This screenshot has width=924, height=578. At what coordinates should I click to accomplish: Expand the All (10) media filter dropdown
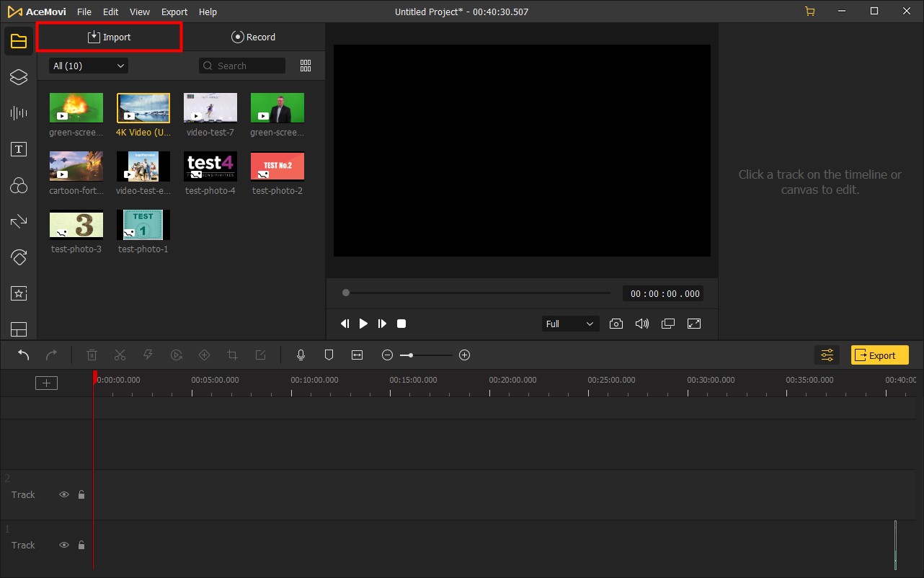[88, 66]
